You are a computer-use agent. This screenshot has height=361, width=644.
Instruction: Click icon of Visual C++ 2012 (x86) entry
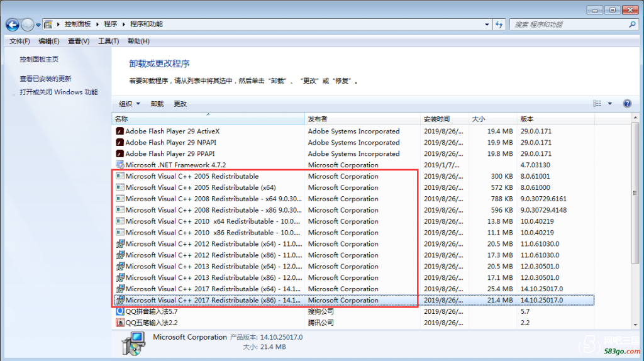(x=120, y=255)
